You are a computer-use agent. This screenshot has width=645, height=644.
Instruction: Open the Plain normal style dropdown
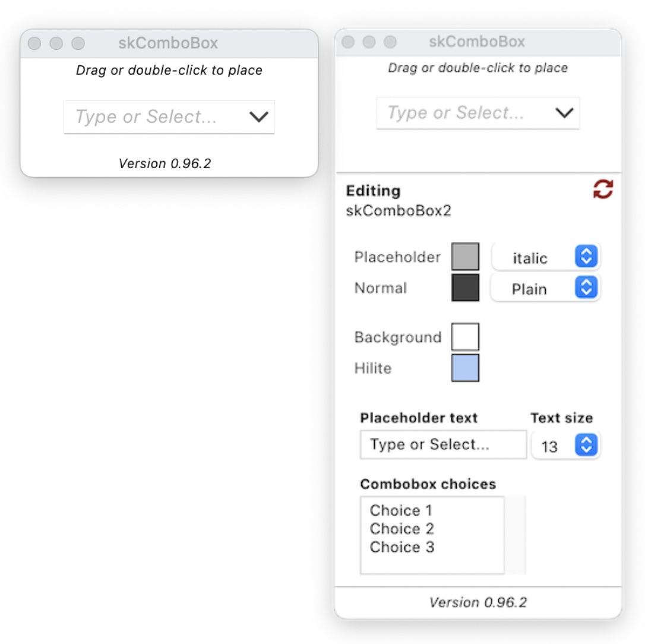pos(545,288)
